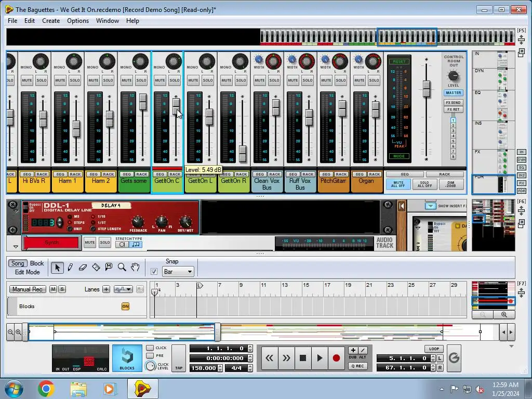Screen dimensions: 532x399
Task: Open the Edit menu
Action: point(30,21)
